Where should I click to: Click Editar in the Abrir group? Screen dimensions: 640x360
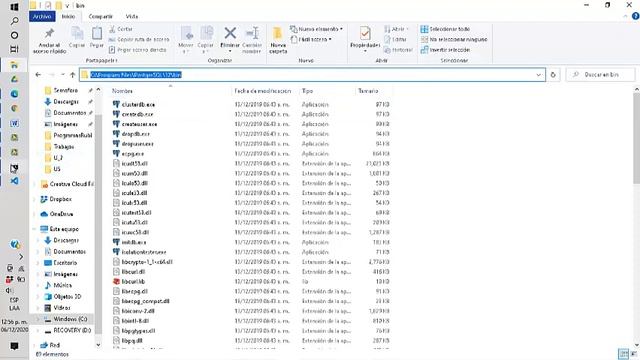(395, 40)
